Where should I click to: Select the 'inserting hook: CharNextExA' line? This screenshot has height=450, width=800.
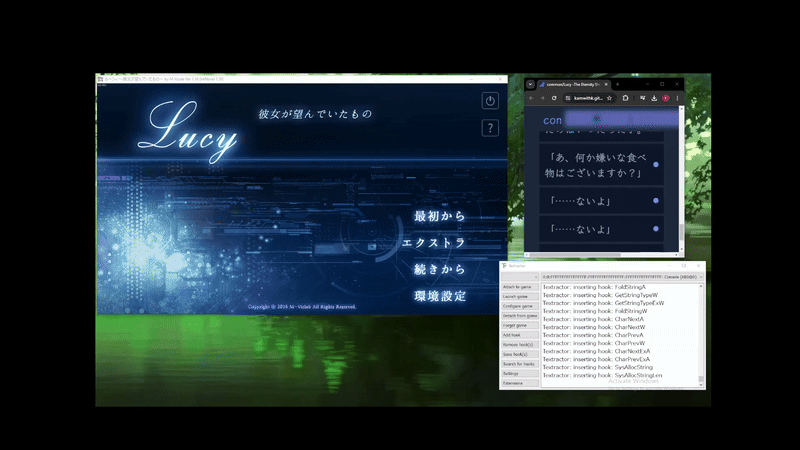pyautogui.click(x=596, y=351)
